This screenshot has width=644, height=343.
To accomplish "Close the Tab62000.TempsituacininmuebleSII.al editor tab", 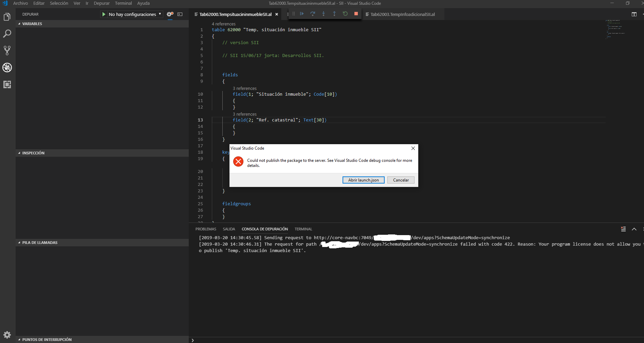I will tap(277, 14).
